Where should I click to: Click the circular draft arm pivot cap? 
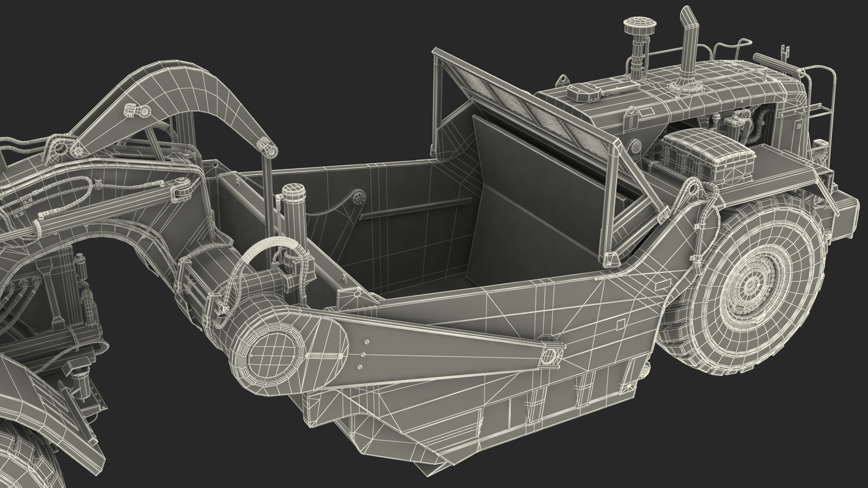click(272, 355)
